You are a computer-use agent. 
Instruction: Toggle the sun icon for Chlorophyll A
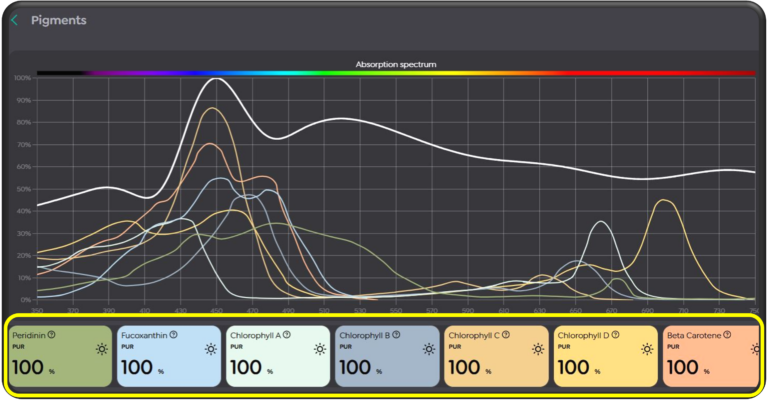tap(319, 349)
